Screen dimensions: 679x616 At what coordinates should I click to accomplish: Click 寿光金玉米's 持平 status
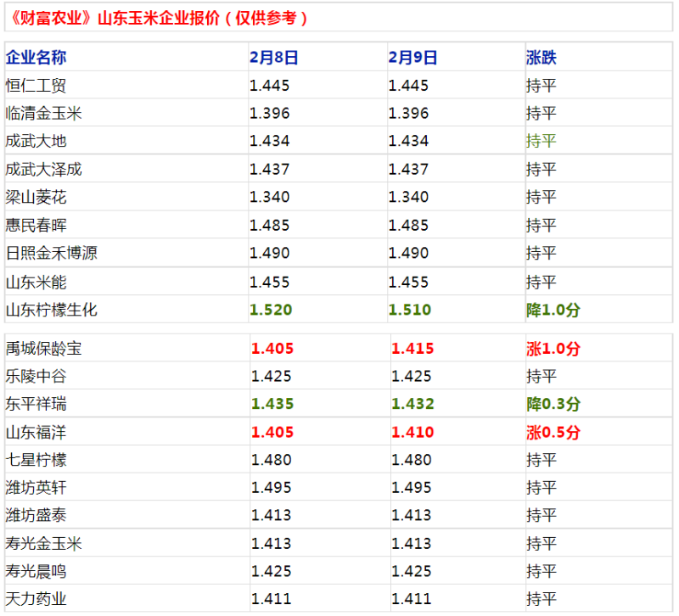[x=542, y=543]
